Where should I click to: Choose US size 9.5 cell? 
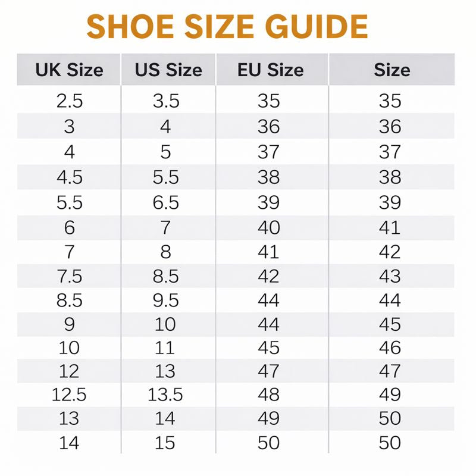pyautogui.click(x=166, y=300)
